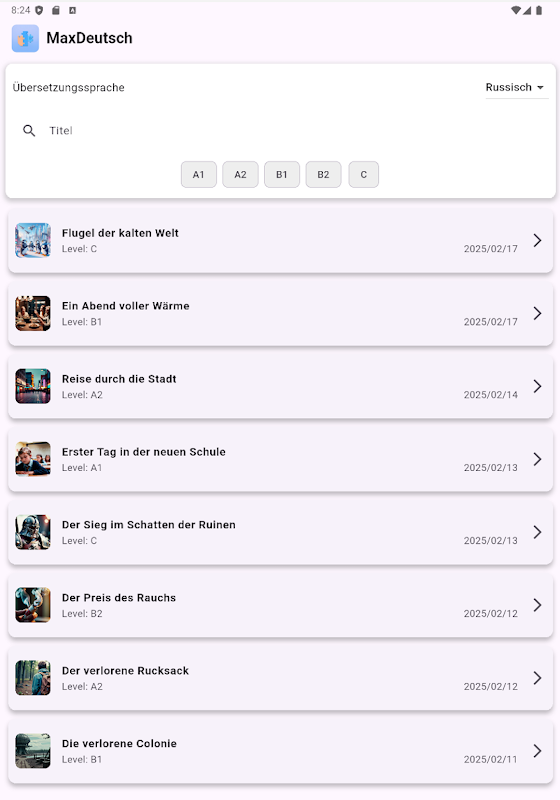Open the Flugel der kalten Welt story thumbnail
The image size is (560, 800).
pos(33,240)
